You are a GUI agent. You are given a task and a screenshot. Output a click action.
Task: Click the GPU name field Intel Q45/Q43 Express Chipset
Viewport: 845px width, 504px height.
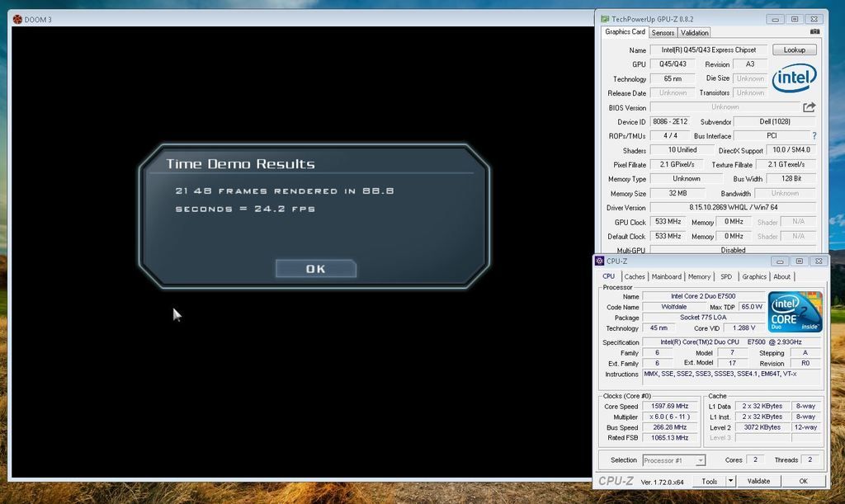[709, 49]
